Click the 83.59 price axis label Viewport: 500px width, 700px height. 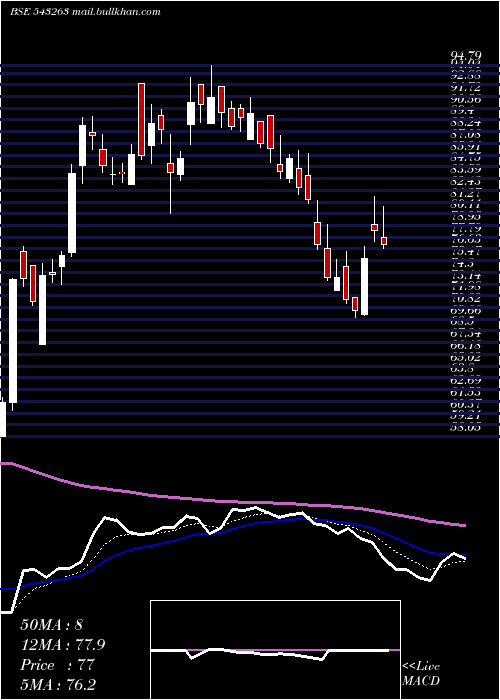coord(466,170)
